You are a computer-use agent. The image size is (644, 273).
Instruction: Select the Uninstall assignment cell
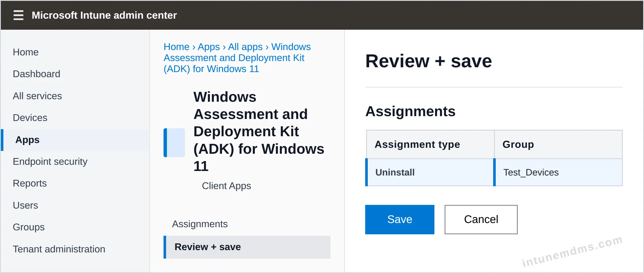(x=429, y=172)
